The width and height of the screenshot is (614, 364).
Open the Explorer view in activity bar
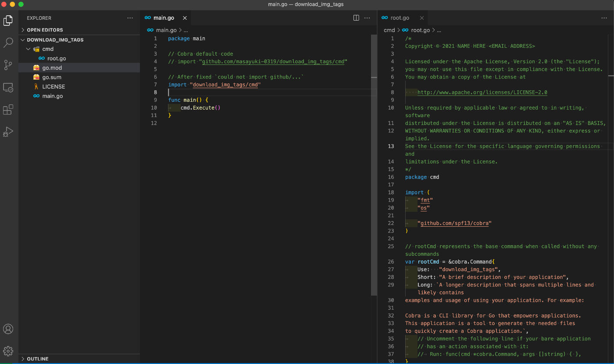pos(8,20)
